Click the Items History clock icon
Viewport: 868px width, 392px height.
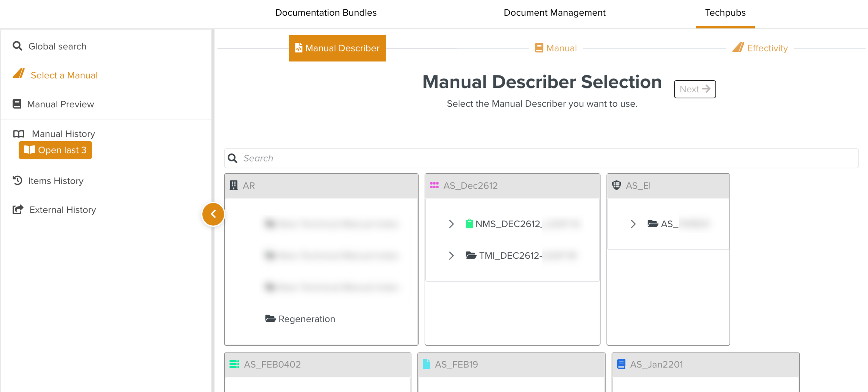click(x=17, y=181)
